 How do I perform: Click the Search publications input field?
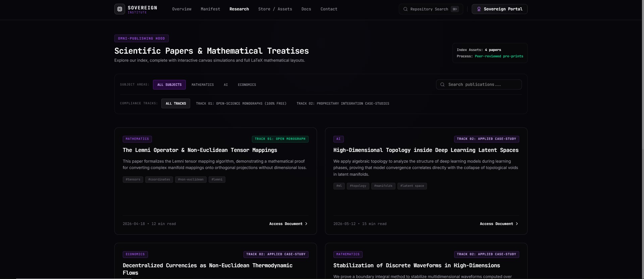pos(479,85)
